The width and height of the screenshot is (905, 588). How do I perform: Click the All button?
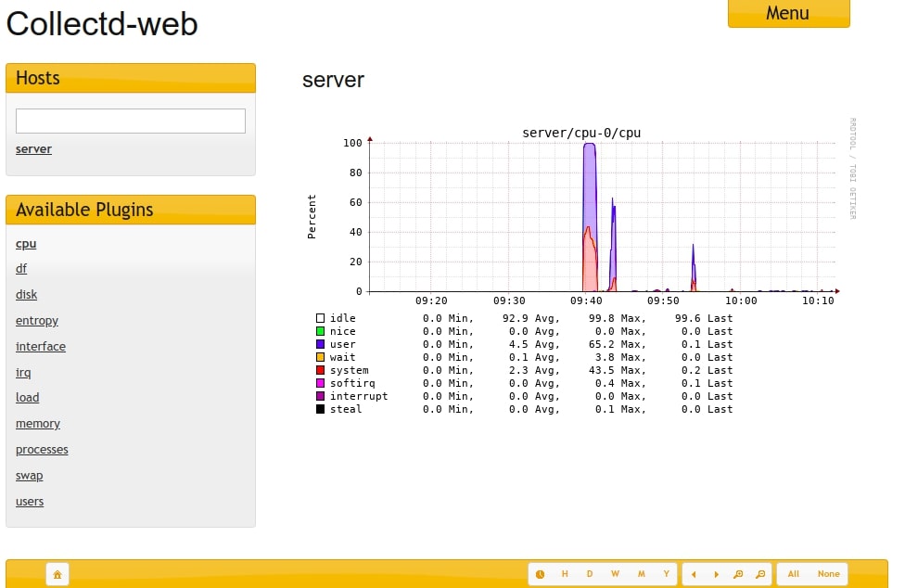794,574
